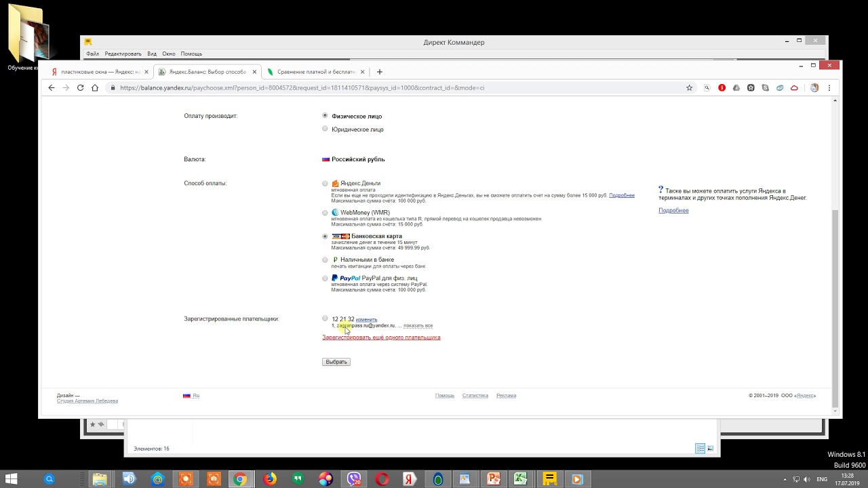This screenshot has height=488, width=868.
Task: Go back to the previous page
Action: pyautogui.click(x=51, y=88)
